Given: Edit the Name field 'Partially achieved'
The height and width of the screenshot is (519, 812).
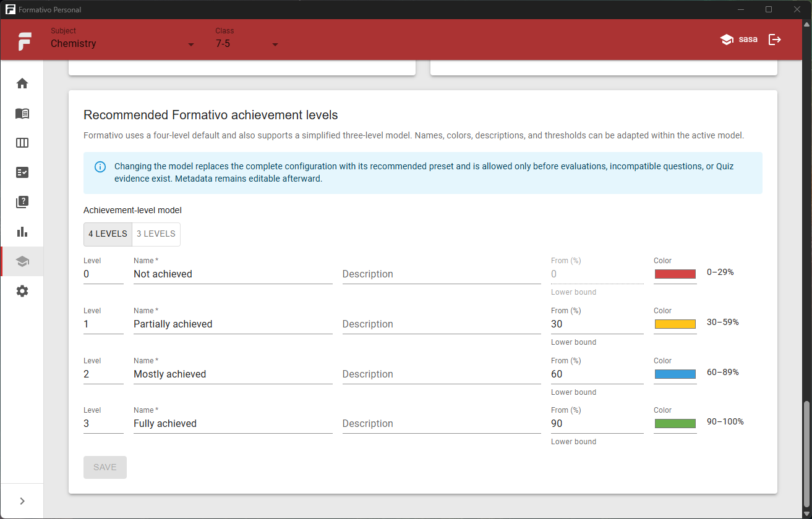Looking at the screenshot, I should (x=233, y=324).
